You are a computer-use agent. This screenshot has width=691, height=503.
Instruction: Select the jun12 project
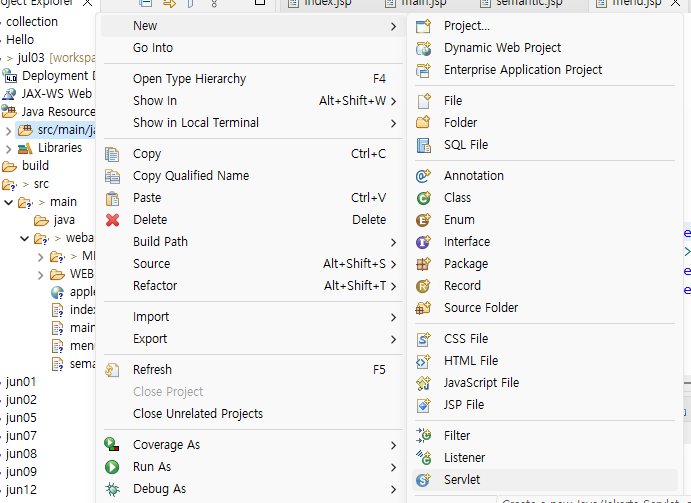21,490
